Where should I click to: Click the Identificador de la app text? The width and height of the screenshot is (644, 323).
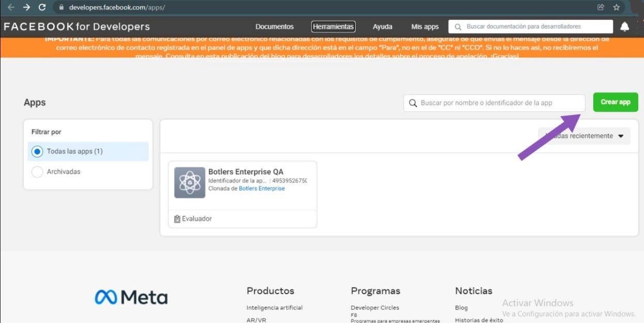coord(257,181)
